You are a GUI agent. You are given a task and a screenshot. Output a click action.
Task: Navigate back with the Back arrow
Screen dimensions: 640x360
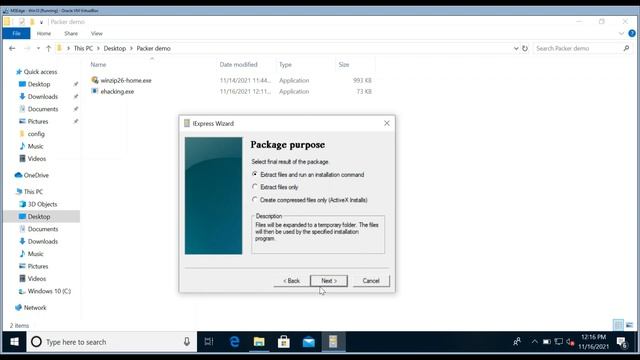pyautogui.click(x=12, y=48)
